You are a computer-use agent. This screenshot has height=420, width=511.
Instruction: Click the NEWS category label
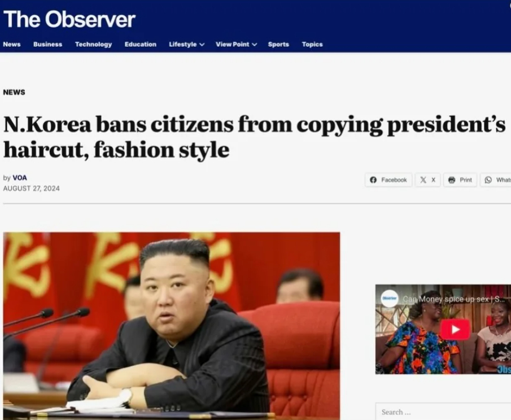14,92
